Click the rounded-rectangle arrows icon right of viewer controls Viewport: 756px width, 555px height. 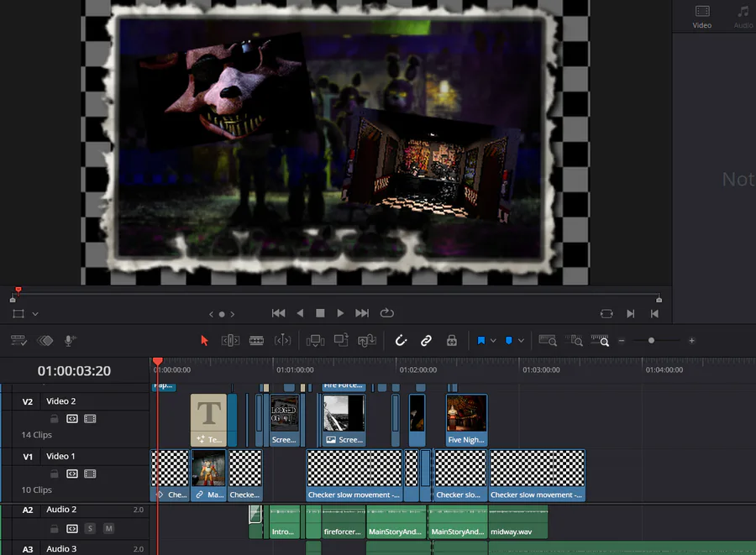606,314
